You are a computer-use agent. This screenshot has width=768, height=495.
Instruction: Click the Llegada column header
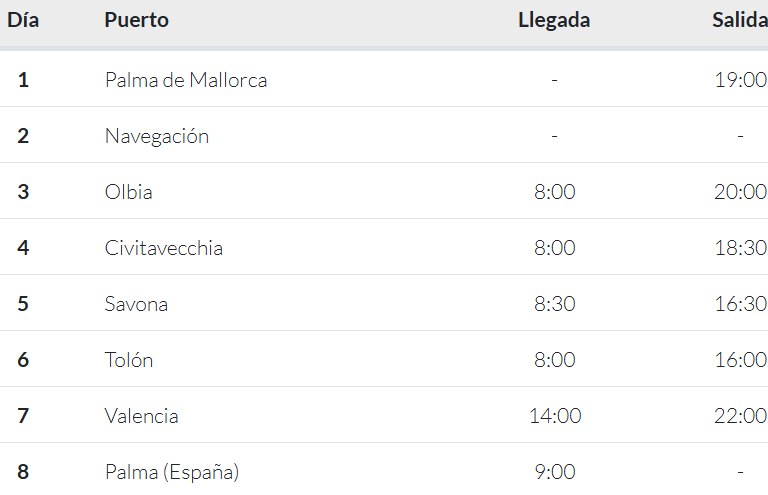[554, 20]
